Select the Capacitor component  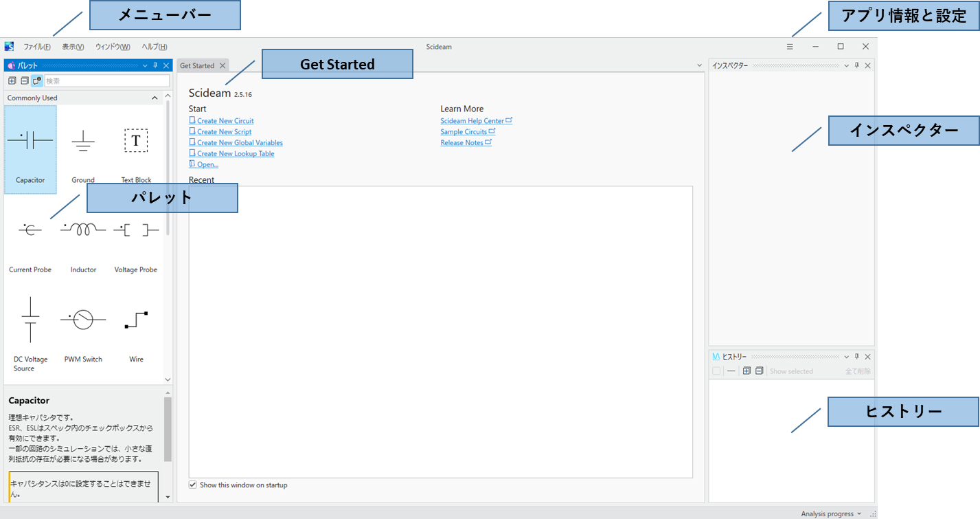point(30,150)
